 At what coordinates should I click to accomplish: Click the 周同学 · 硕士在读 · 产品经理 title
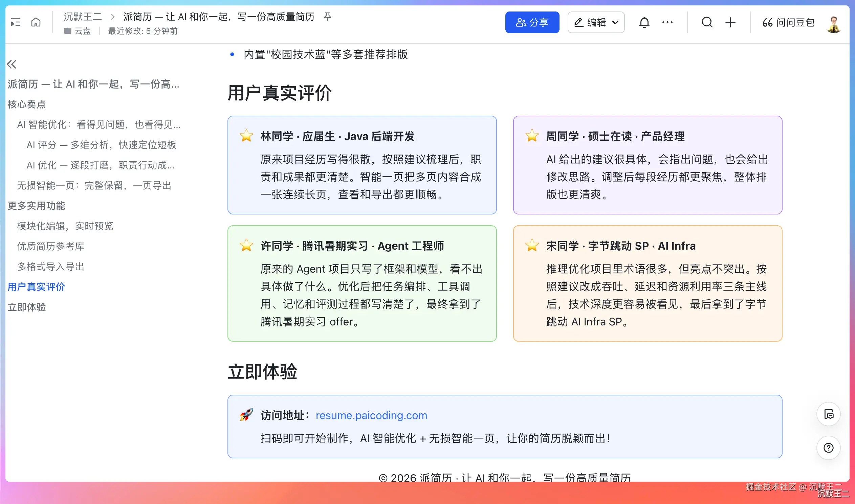(615, 136)
